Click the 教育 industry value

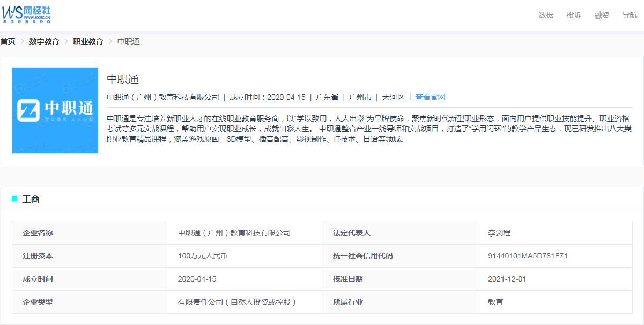pos(495,302)
